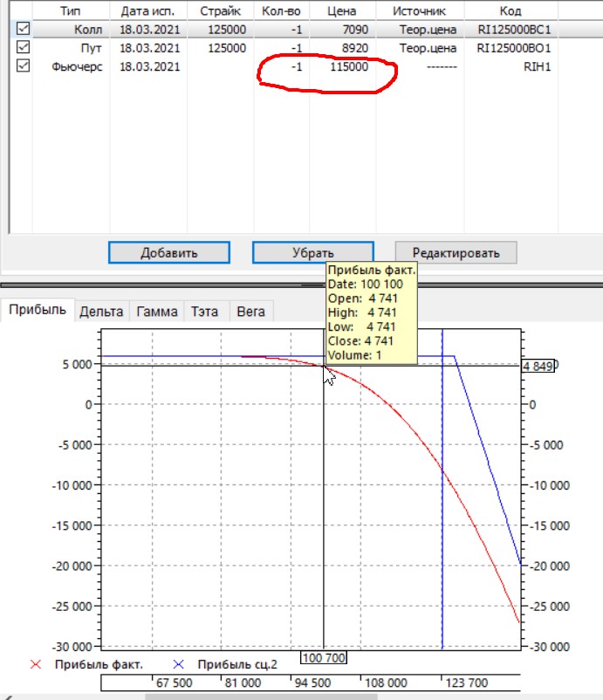The height and width of the screenshot is (700, 603).
Task: Switch to the Дельта tab
Action: click(x=101, y=311)
